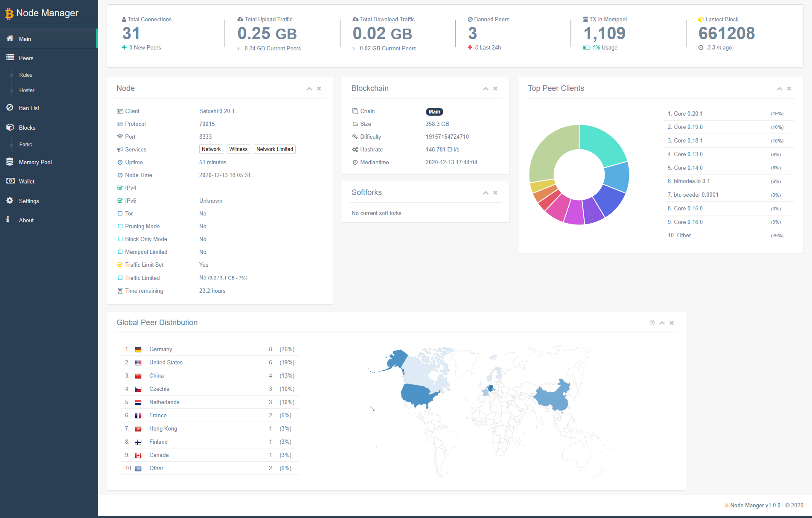The height and width of the screenshot is (518, 812).
Task: Click the Settings gear icon in sidebar
Action: click(10, 201)
